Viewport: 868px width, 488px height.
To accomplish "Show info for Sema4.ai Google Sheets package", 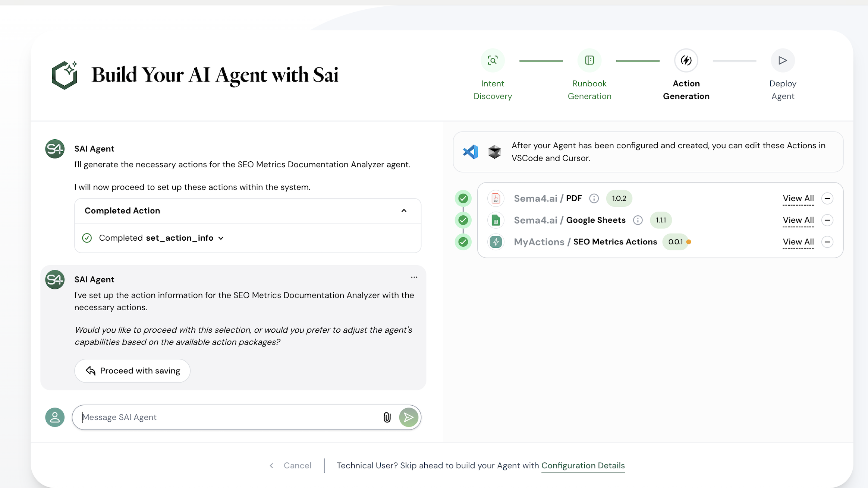I will (638, 220).
